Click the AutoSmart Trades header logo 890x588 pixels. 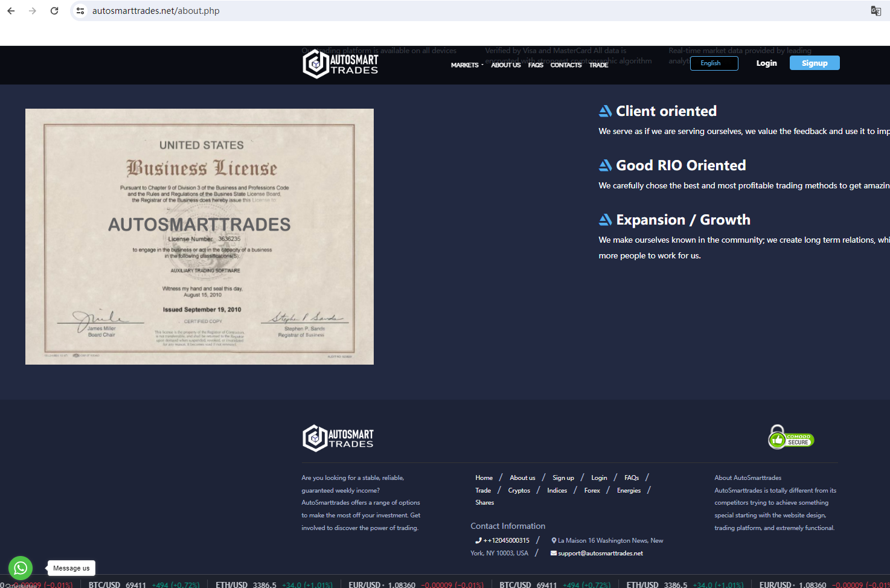tap(341, 64)
